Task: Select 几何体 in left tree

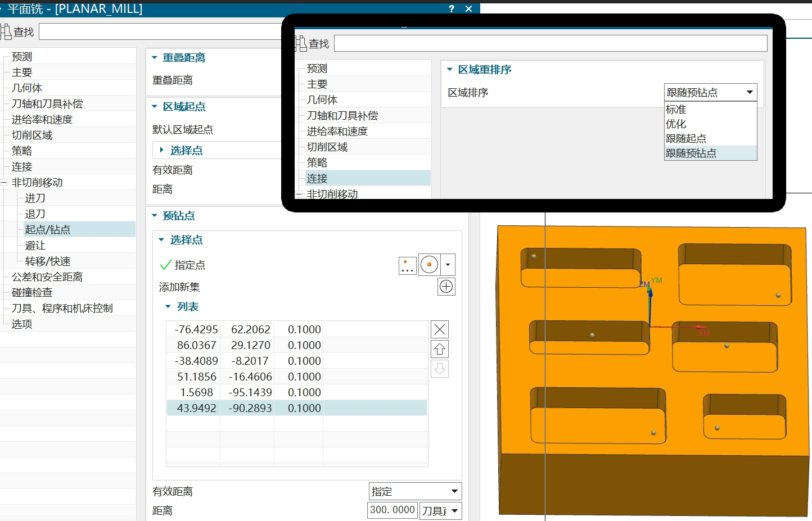Action: 27,88
